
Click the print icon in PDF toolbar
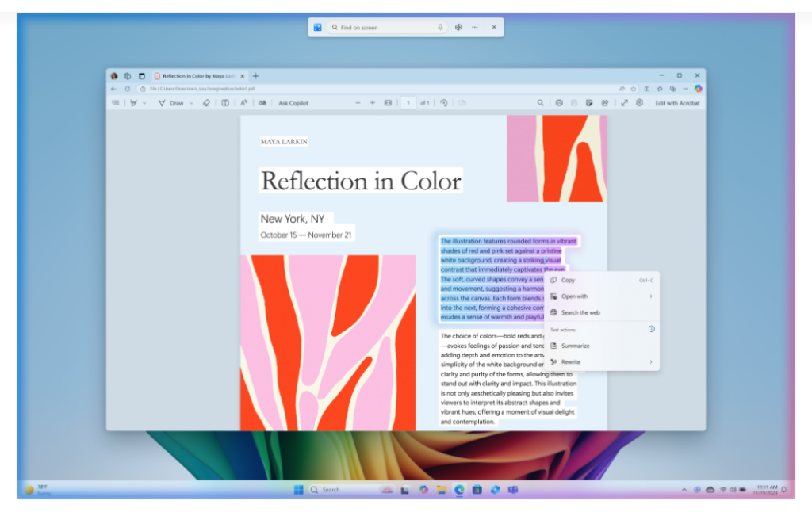click(x=559, y=103)
